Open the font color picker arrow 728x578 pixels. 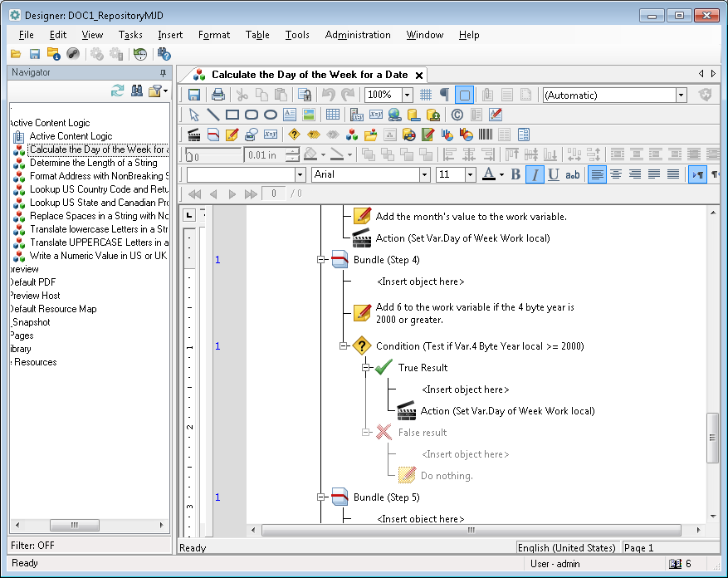(x=501, y=174)
